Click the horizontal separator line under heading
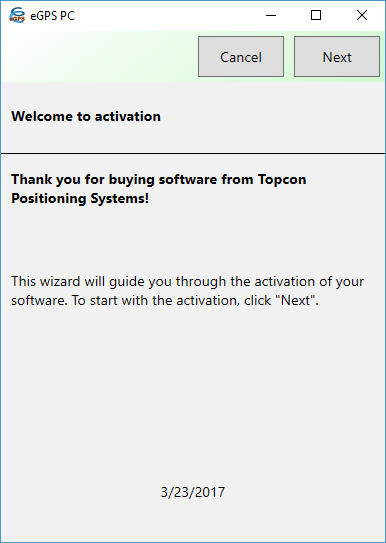 click(x=193, y=153)
